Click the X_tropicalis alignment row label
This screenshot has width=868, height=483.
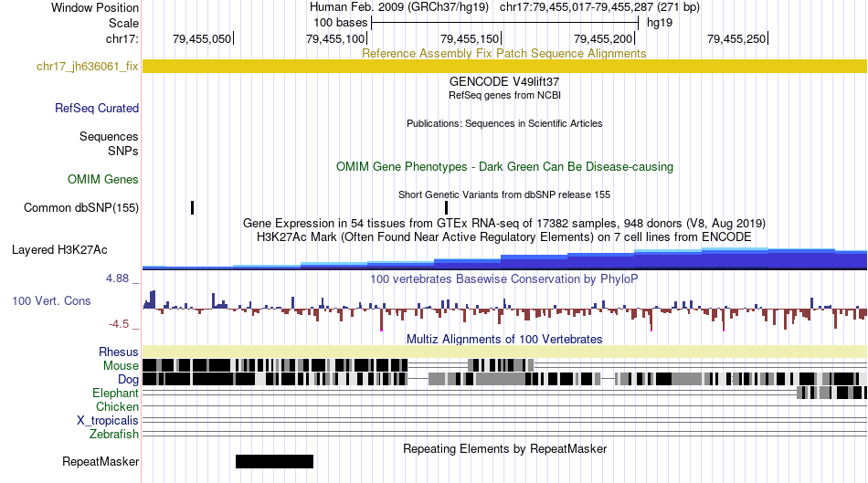coord(108,421)
